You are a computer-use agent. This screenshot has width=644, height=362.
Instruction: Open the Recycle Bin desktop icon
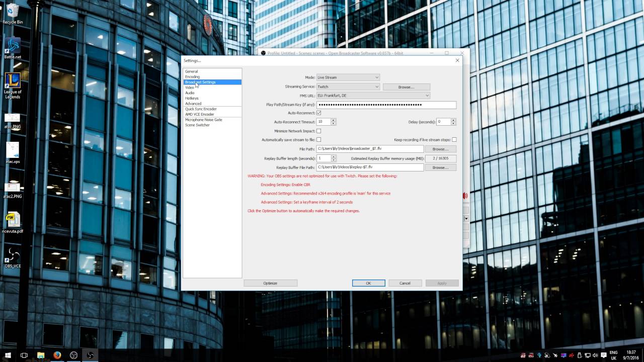click(x=13, y=14)
